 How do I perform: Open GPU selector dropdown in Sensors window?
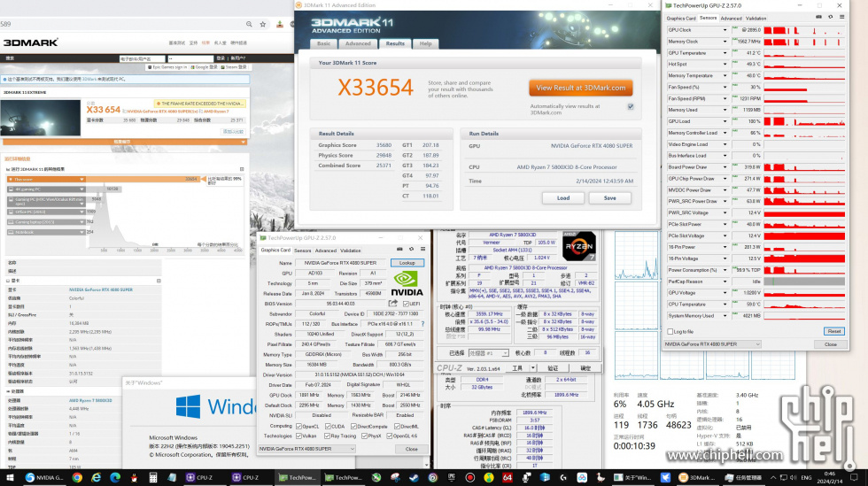[x=712, y=344]
